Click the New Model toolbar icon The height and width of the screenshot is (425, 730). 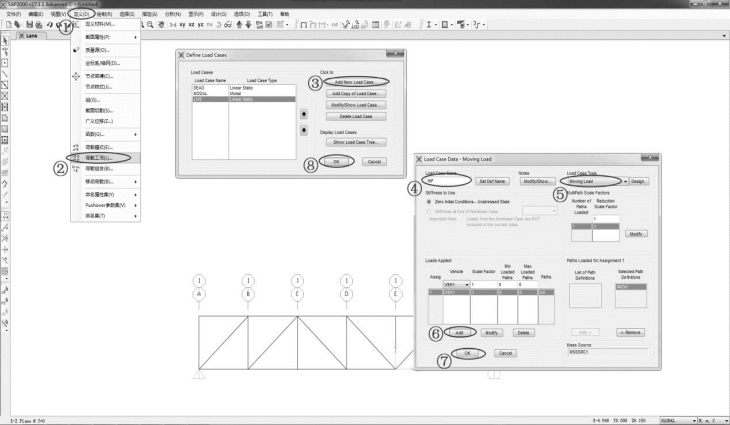coord(8,25)
